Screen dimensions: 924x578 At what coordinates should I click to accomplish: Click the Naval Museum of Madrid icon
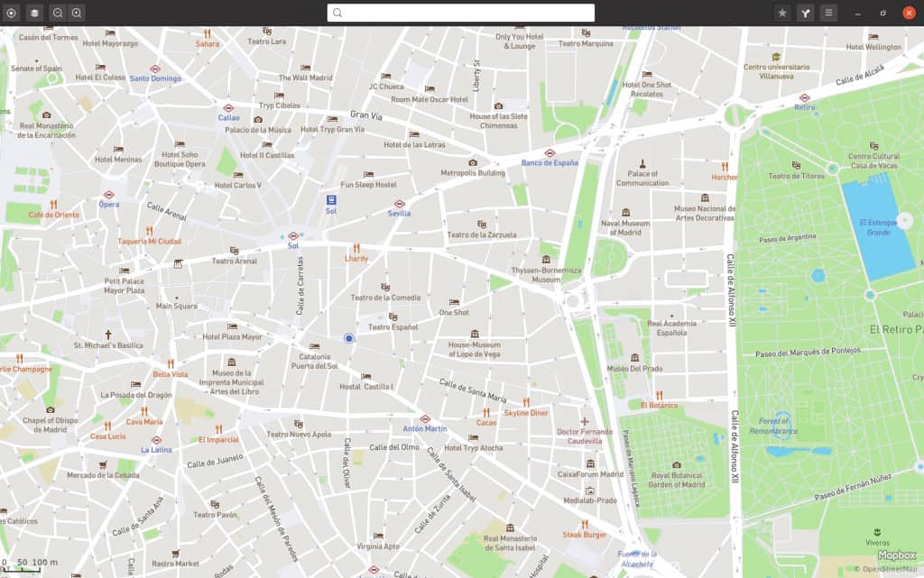pyautogui.click(x=626, y=213)
